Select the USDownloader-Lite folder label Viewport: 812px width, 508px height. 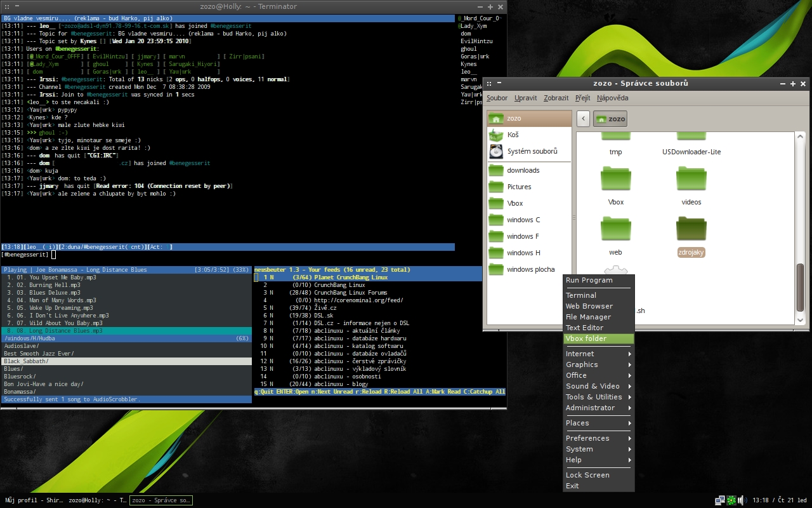[691, 152]
